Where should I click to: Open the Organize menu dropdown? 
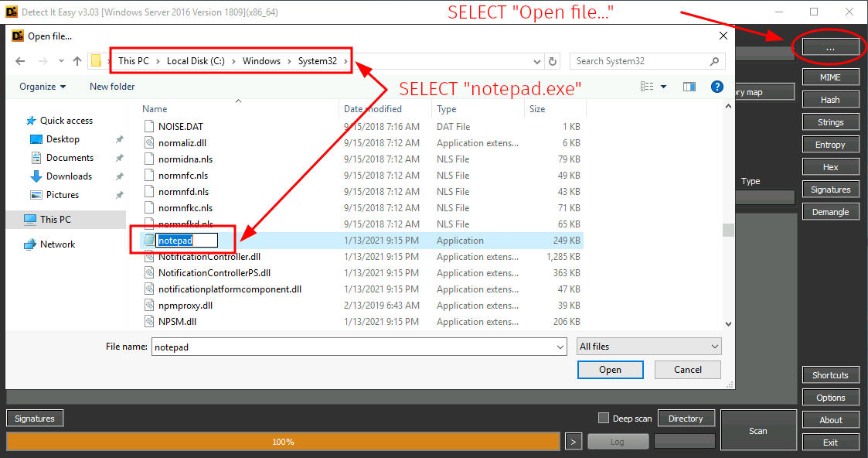43,87
